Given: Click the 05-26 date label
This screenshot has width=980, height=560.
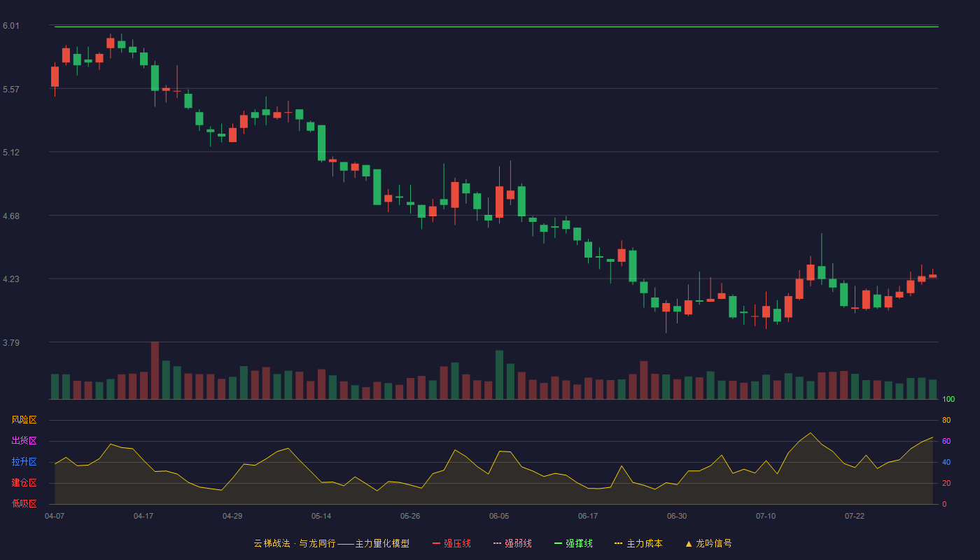Looking at the screenshot, I should [x=410, y=516].
